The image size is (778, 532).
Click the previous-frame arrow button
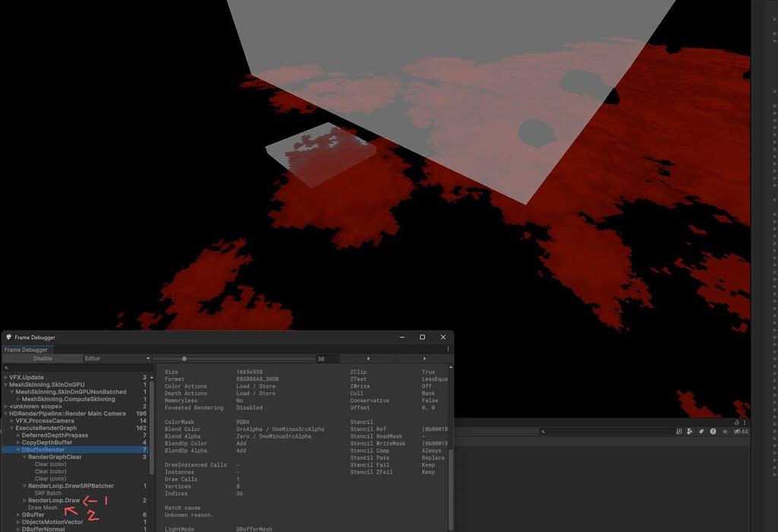pos(368,358)
